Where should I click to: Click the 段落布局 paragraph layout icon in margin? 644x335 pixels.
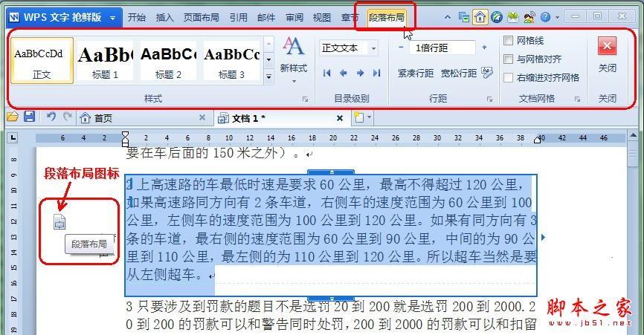[x=59, y=222]
